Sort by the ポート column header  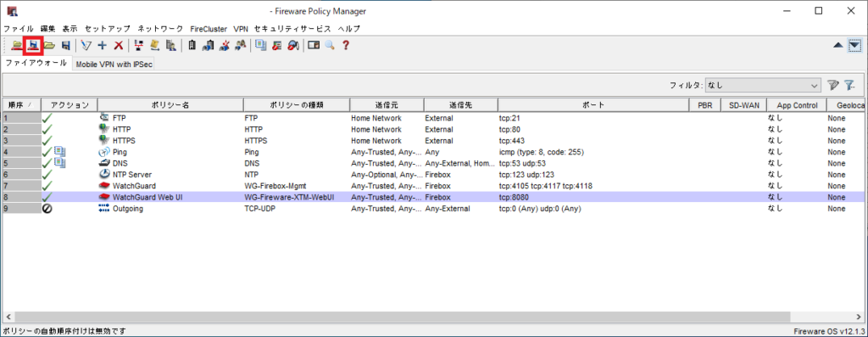593,104
